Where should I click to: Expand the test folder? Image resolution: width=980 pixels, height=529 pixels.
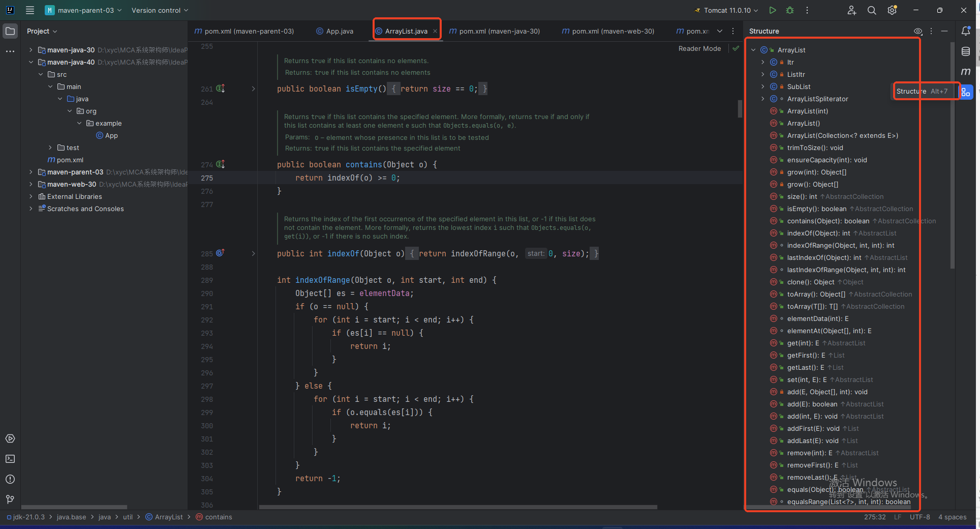point(50,148)
